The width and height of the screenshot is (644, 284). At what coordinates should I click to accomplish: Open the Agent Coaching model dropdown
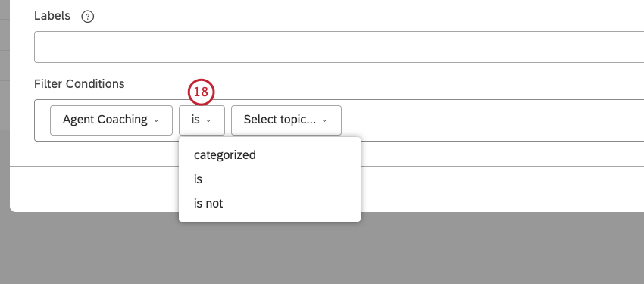(111, 120)
